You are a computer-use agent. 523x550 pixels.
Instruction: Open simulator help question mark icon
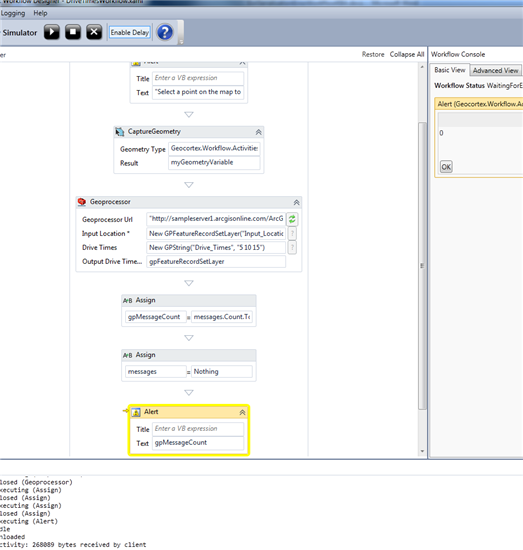pos(165,32)
